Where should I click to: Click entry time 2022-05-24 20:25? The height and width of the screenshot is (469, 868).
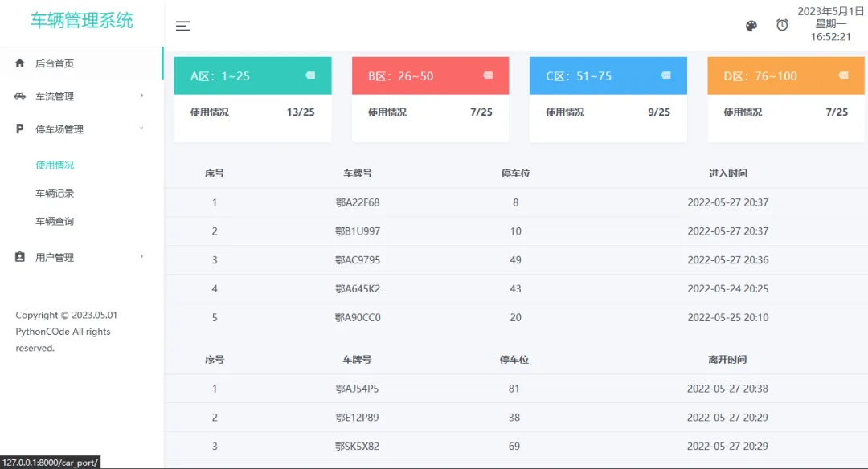coord(728,288)
